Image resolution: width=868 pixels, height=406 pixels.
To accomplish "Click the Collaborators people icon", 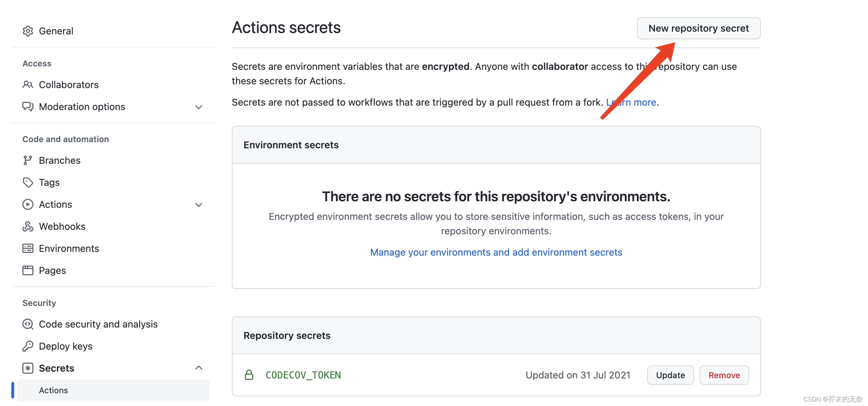I will click(x=28, y=84).
